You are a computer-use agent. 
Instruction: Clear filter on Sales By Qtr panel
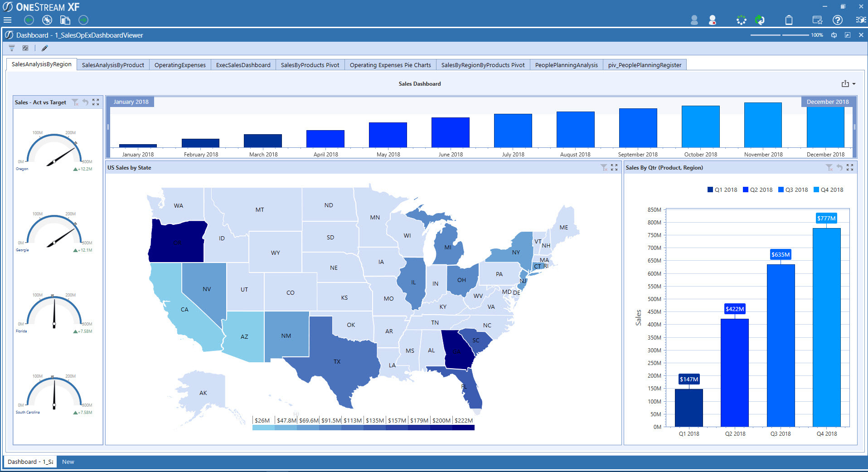click(x=829, y=168)
